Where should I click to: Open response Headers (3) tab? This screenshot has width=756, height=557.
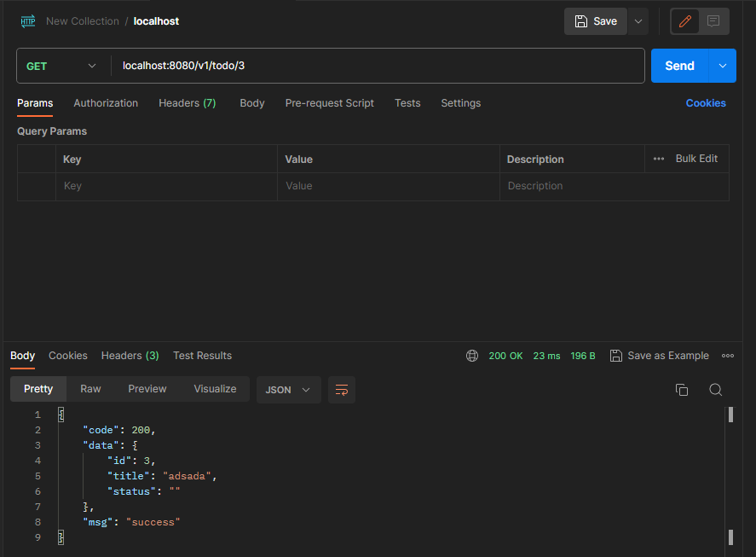(x=130, y=356)
